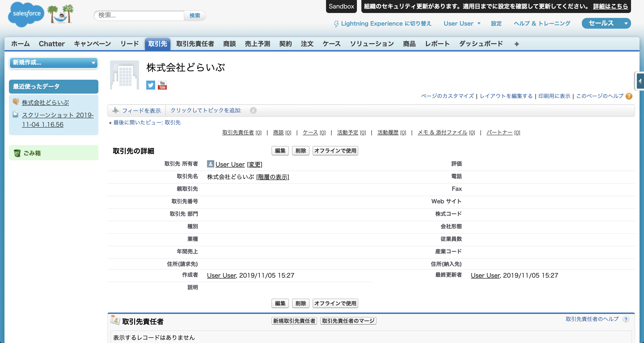Click the Salesforce cloud logo
Screen dimensions: 644x343
(26, 14)
